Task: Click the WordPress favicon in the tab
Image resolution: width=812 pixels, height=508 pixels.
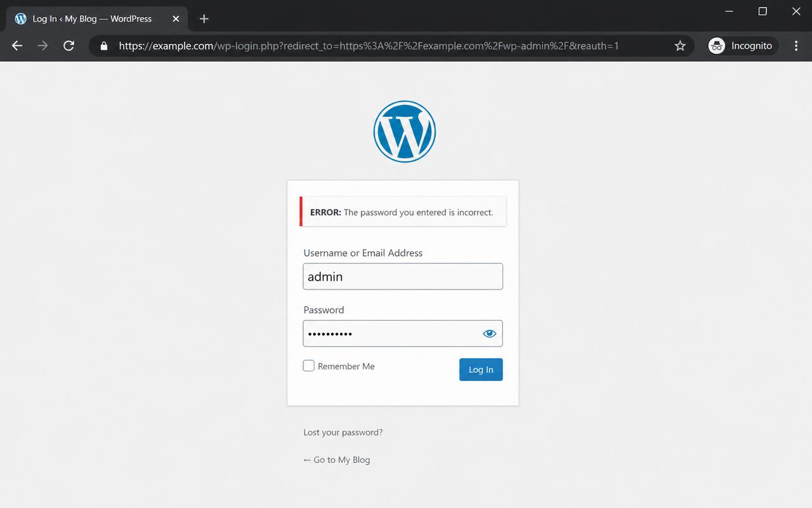Action: click(x=21, y=18)
